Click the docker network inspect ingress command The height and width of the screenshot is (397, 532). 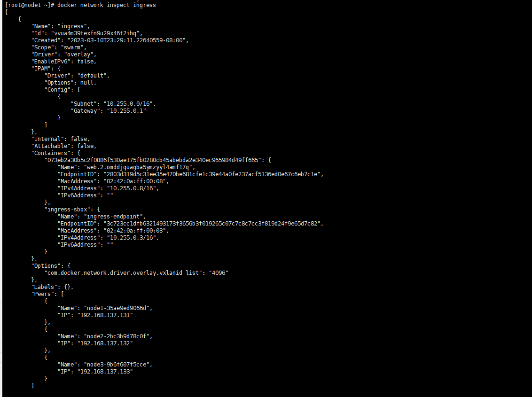[107, 5]
